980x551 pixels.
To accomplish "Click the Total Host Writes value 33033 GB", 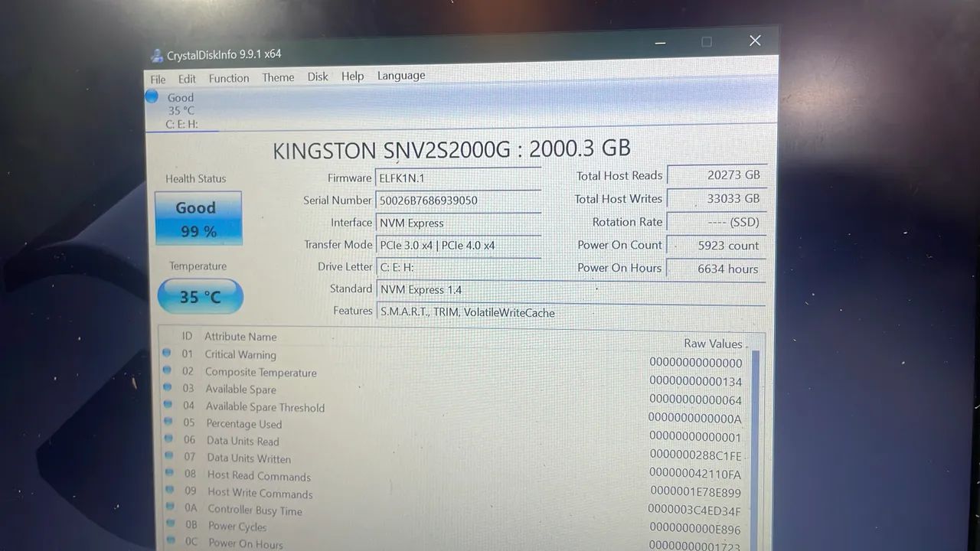I will pyautogui.click(x=717, y=198).
